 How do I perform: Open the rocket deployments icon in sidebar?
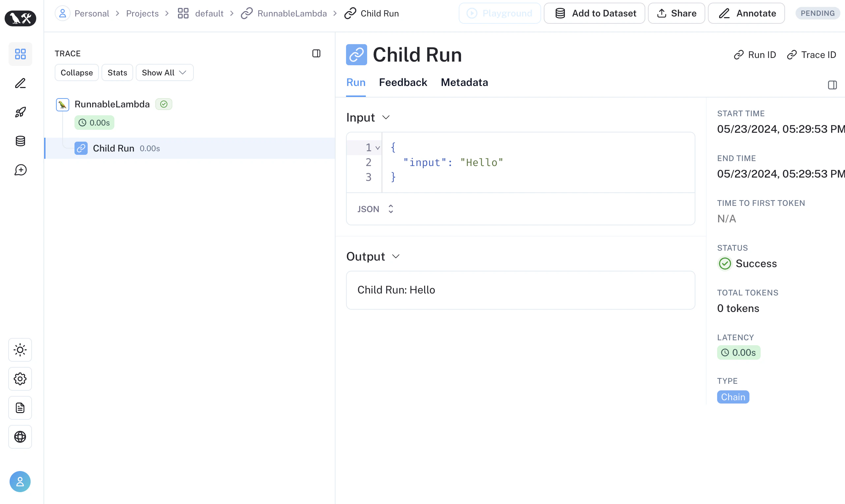coord(20,112)
